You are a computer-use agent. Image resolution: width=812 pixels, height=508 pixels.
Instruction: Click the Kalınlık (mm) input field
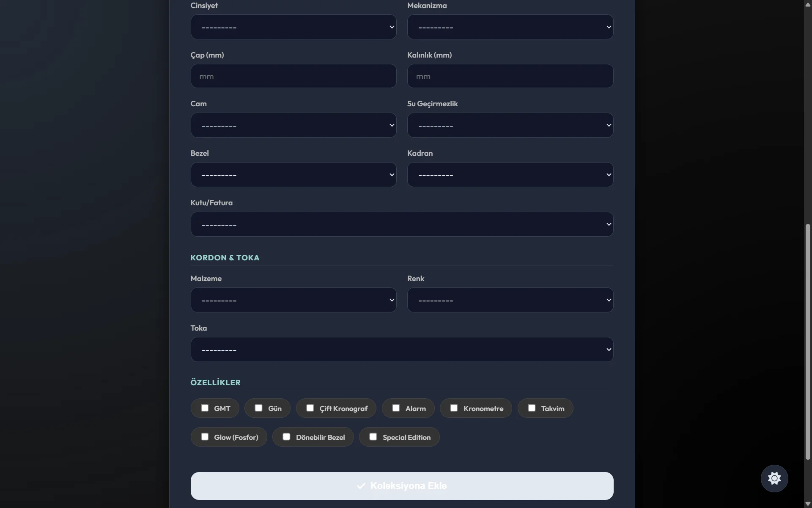510,76
